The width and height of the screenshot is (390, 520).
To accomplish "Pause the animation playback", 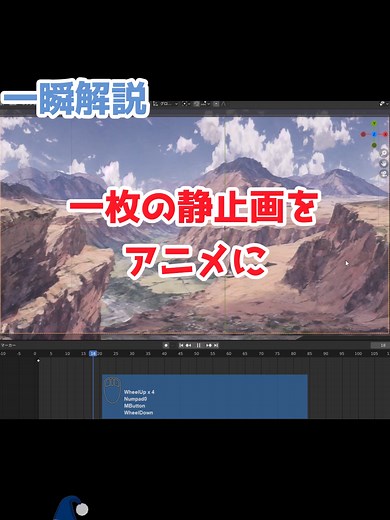I will coord(199,345).
